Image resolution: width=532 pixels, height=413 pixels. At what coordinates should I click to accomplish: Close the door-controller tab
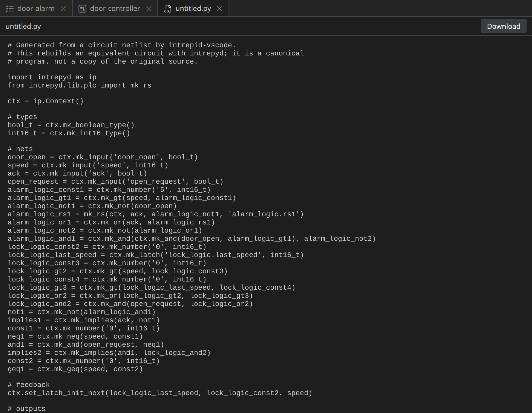point(149,9)
